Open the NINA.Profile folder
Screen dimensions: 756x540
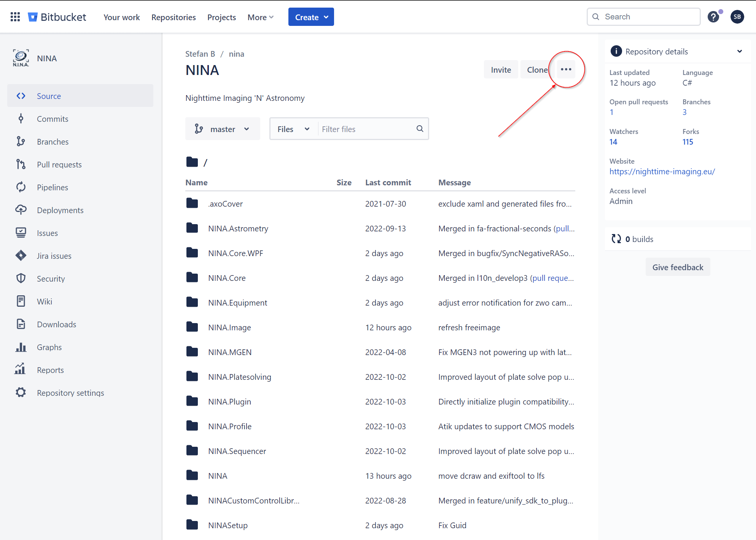click(x=230, y=426)
